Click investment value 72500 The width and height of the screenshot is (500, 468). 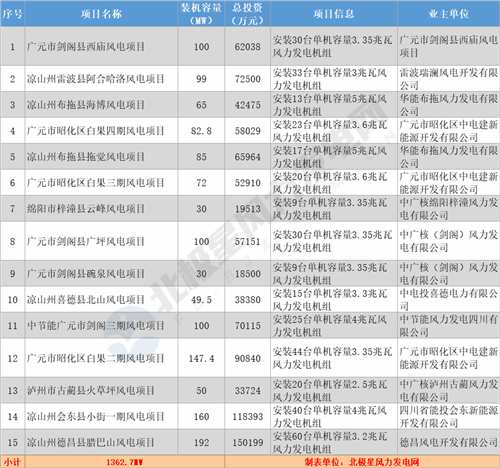[x=248, y=79]
